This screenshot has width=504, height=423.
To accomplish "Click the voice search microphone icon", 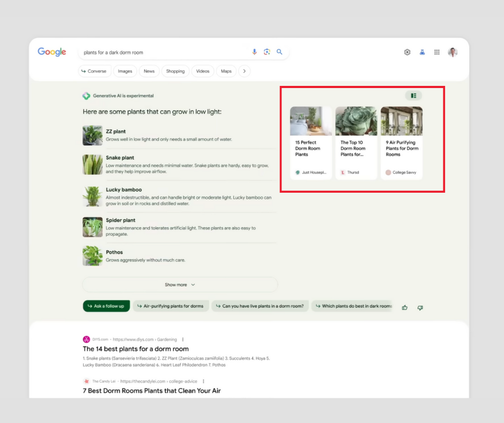I will tap(255, 52).
